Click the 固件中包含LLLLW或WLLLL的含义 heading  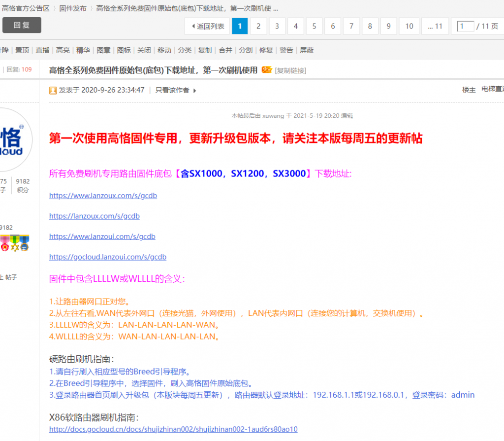point(117,279)
